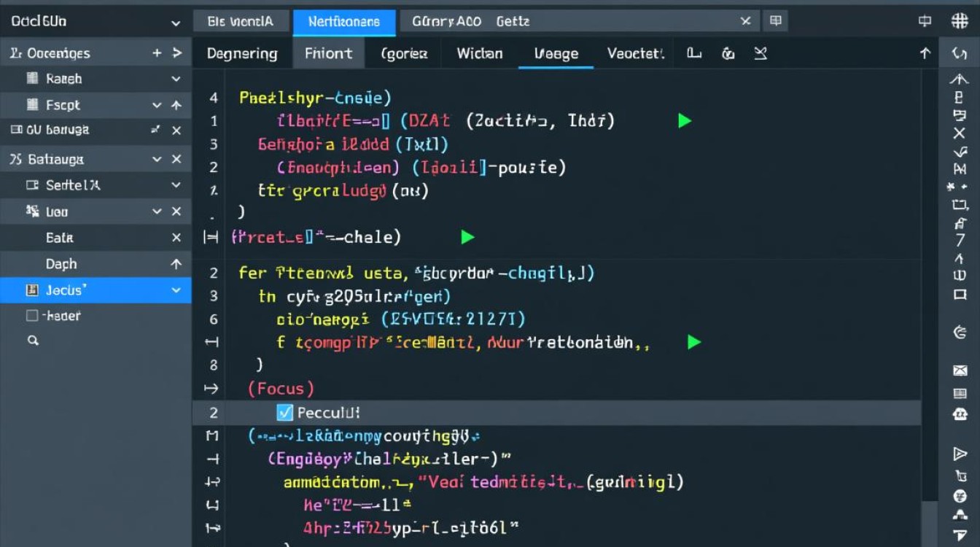
Task: Click the refresh arrows icon atop right sidebar
Action: [960, 53]
